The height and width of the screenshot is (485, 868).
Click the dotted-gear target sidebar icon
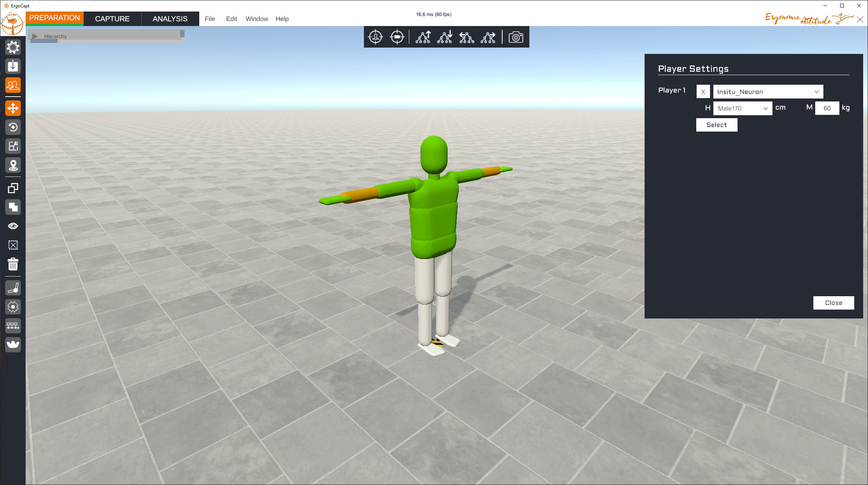13,307
